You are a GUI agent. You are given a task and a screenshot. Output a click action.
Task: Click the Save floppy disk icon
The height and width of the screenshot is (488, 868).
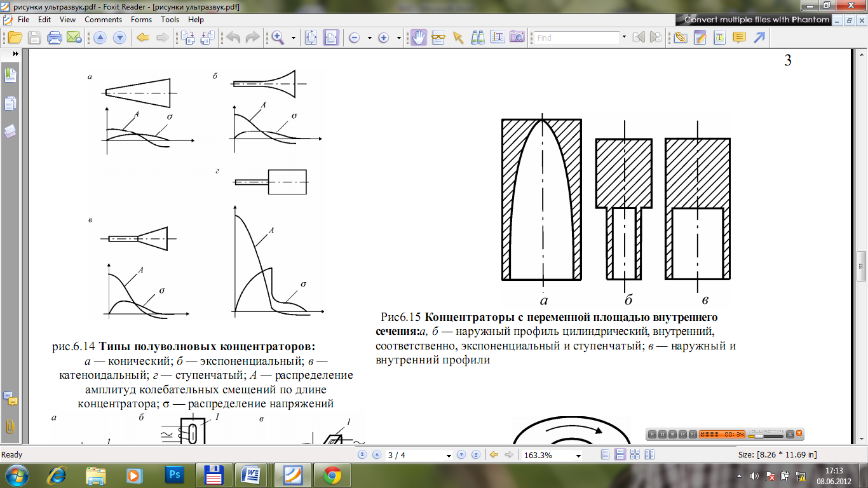tap(34, 37)
